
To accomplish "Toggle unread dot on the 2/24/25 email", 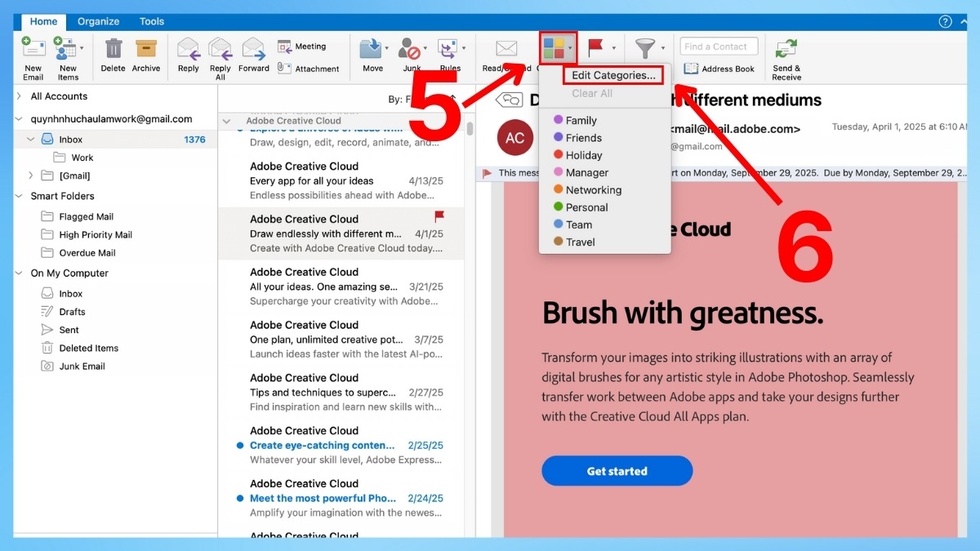I will point(239,499).
